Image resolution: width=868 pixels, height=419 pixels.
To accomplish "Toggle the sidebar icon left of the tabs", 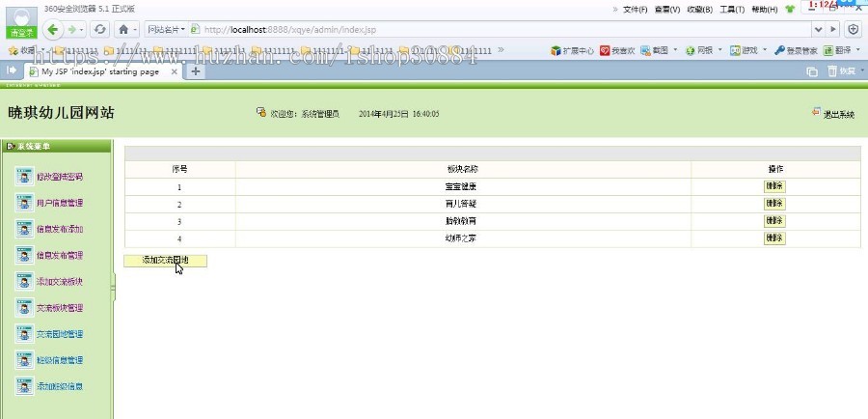I will pyautogui.click(x=11, y=70).
